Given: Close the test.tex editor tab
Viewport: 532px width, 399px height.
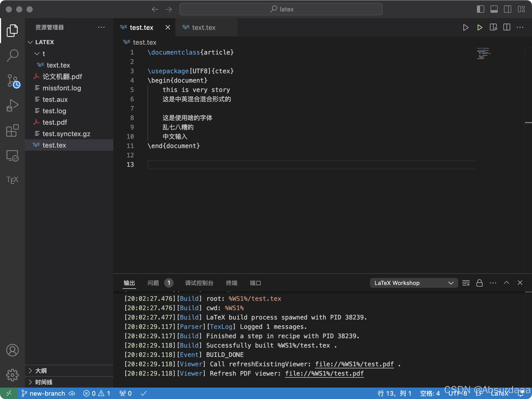Looking at the screenshot, I should (x=168, y=27).
